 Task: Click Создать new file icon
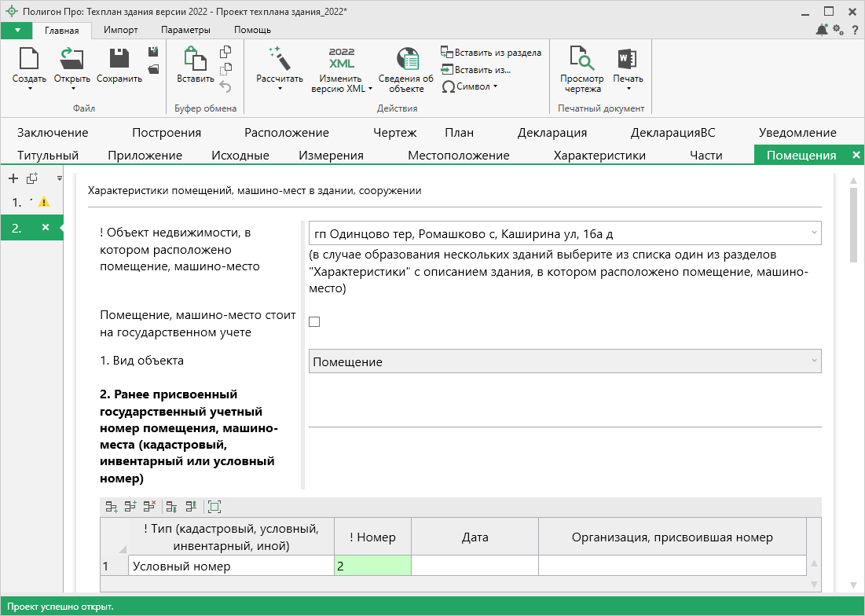coord(29,59)
